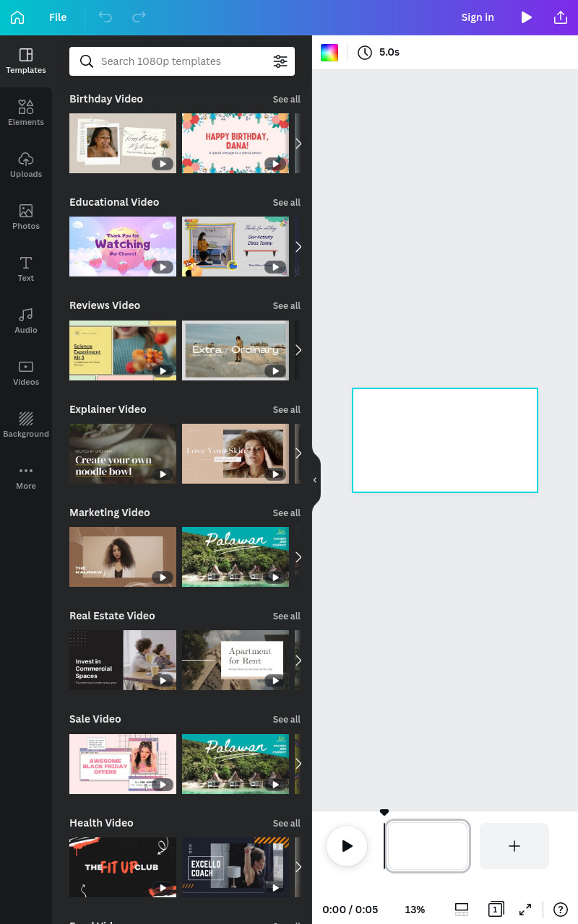Collapse the templates side panel
578x924 pixels.
(315, 480)
